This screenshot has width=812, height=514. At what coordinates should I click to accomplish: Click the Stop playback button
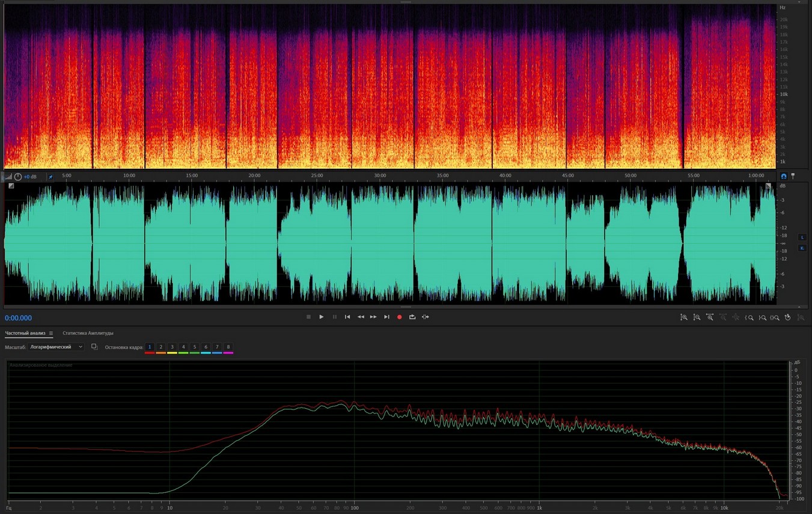308,317
